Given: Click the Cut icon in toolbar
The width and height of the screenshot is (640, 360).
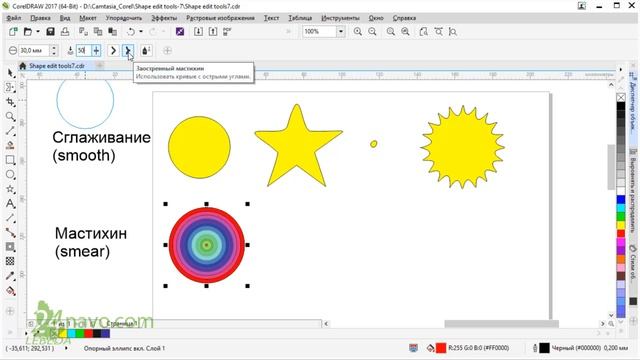Looking at the screenshot, I should click(83, 31).
